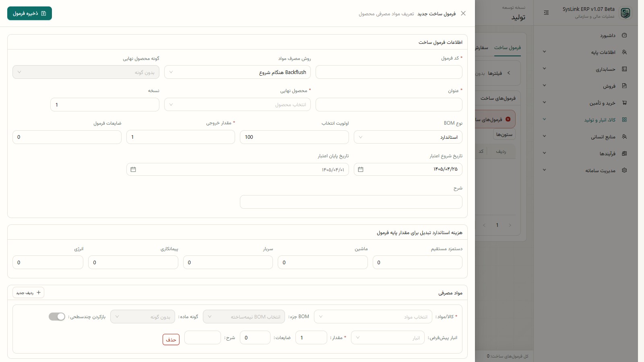This screenshot has width=644, height=362.
Task: Click the save icon in ذخیره فرمول
Action: [44, 13]
